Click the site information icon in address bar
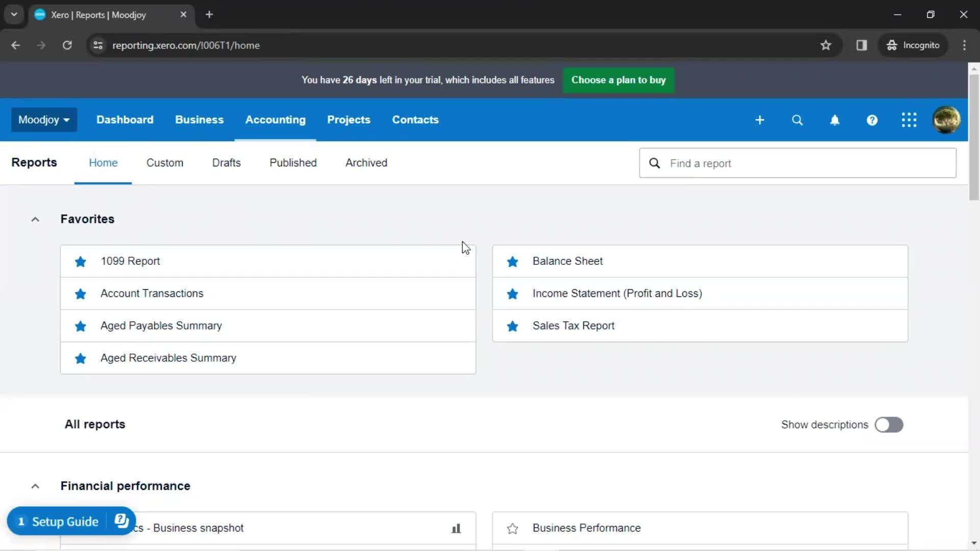980x551 pixels. [x=98, y=45]
